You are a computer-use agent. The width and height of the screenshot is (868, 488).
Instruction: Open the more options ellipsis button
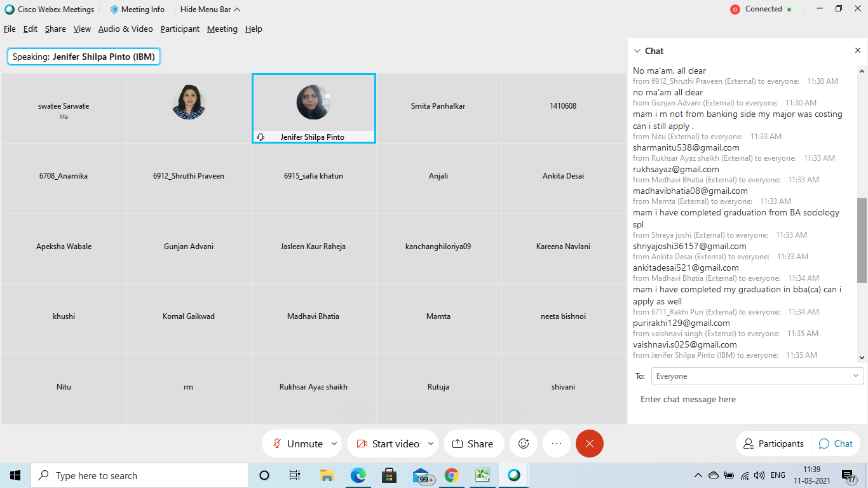[x=557, y=444]
